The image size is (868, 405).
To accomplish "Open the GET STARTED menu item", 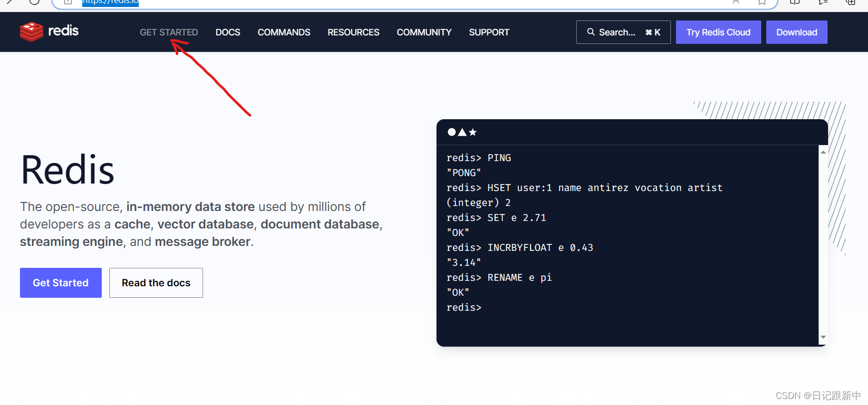I will (169, 32).
